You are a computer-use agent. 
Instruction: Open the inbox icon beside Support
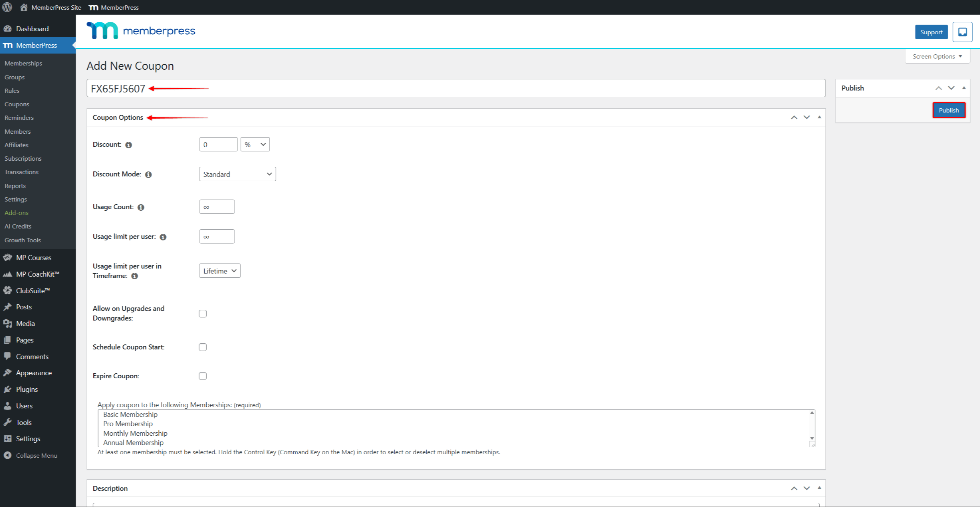pos(962,32)
